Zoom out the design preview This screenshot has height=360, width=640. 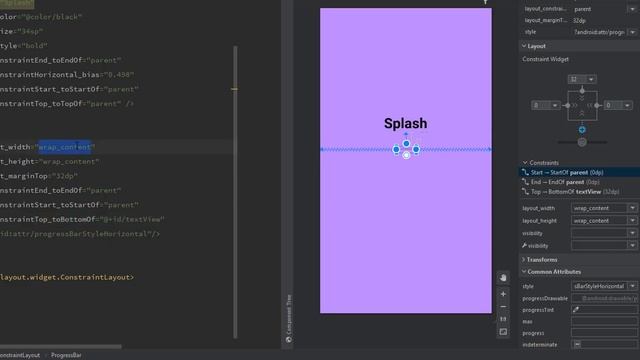[x=503, y=307]
